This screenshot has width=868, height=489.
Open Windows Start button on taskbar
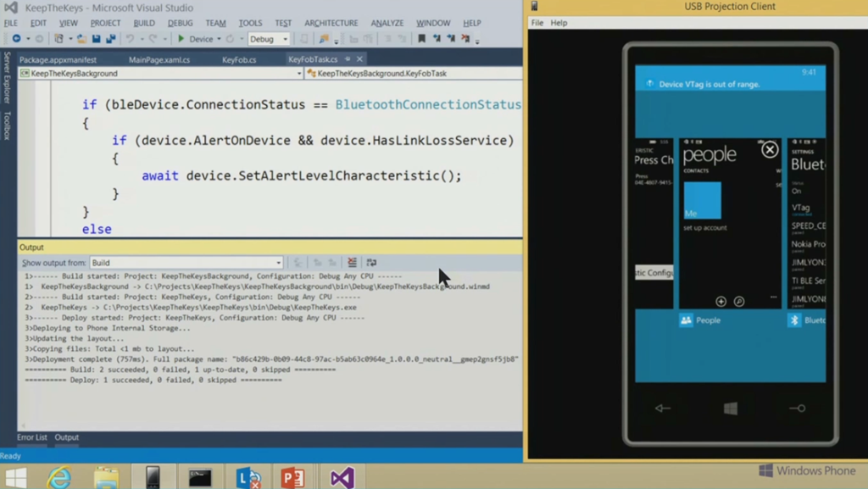pyautogui.click(x=15, y=477)
